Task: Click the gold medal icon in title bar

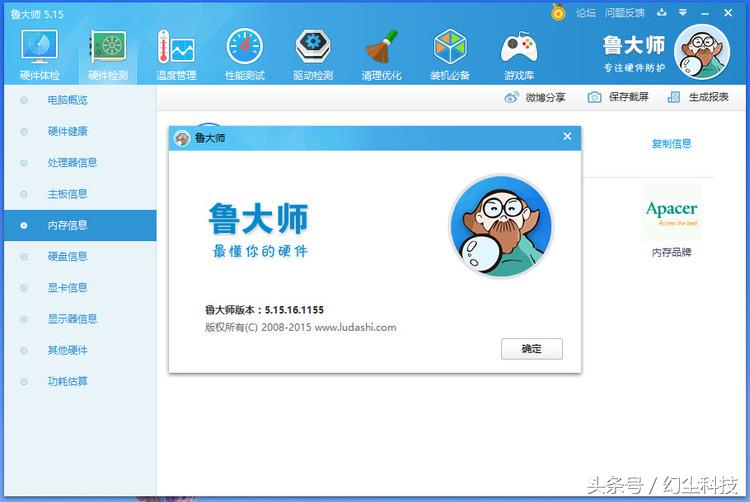Action: coord(558,12)
